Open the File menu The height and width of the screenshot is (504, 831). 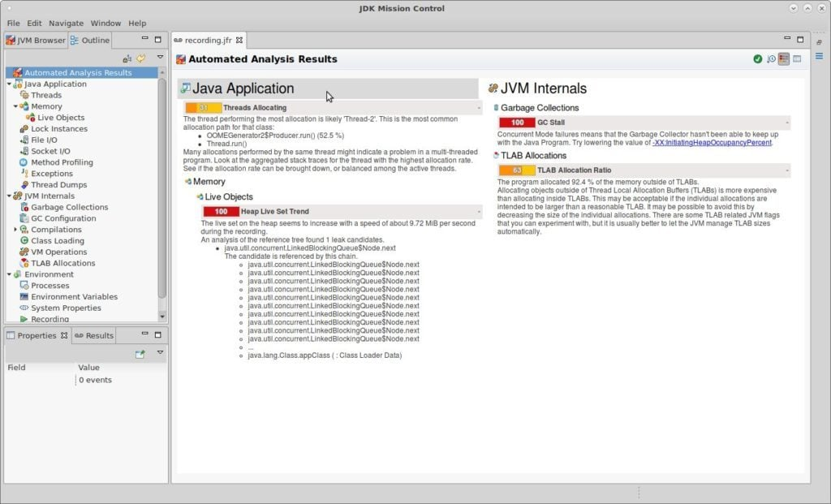(x=13, y=24)
